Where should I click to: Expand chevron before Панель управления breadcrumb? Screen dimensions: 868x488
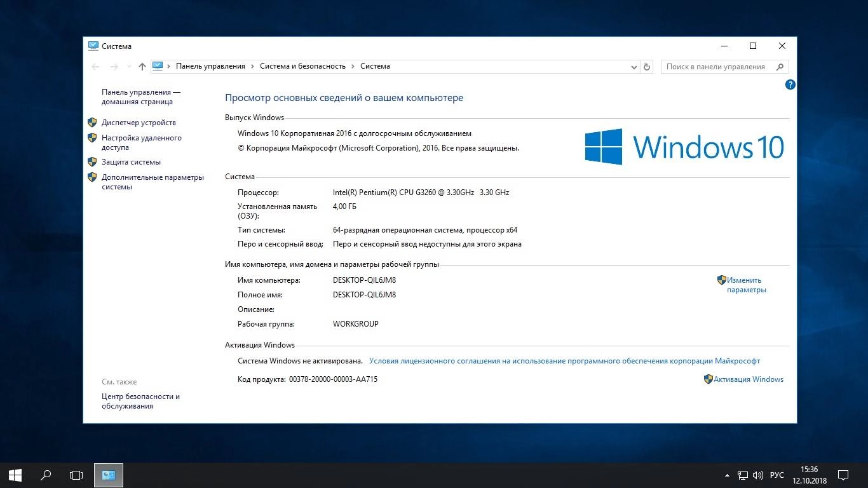click(x=170, y=66)
